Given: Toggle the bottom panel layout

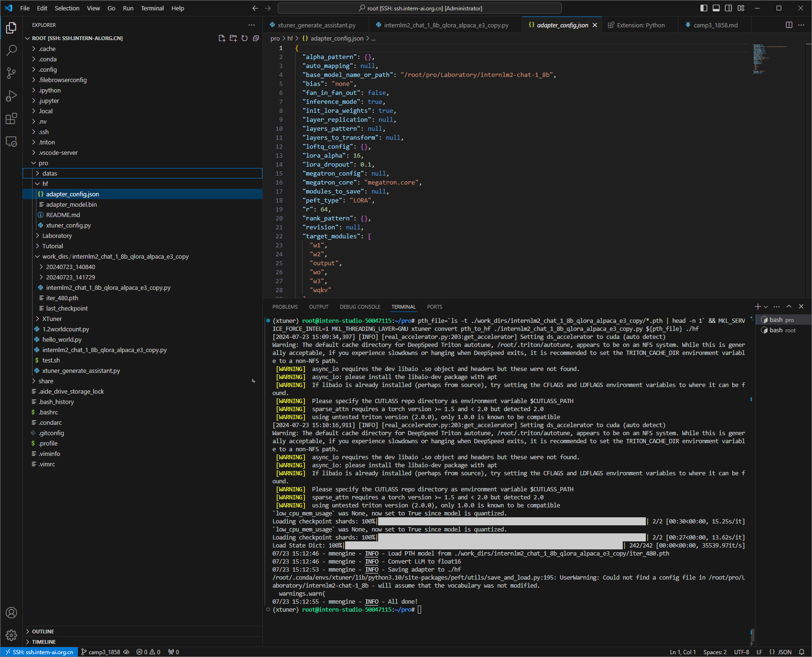Looking at the screenshot, I should tap(716, 8).
